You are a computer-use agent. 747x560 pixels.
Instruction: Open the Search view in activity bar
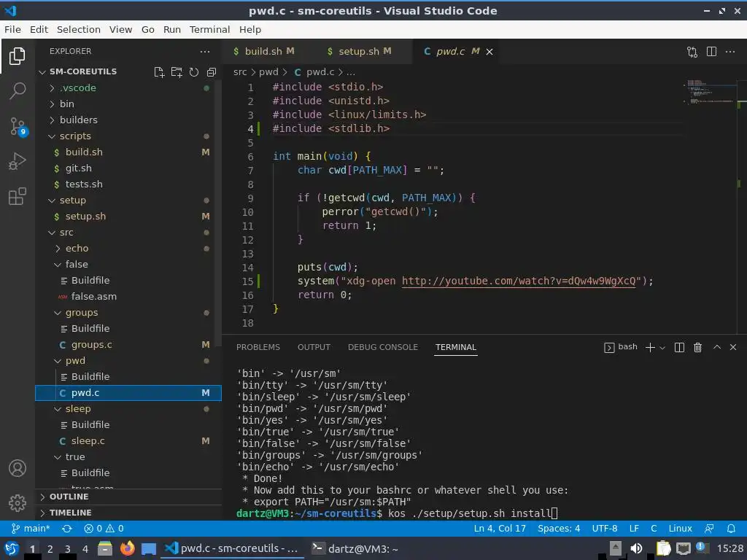pyautogui.click(x=18, y=90)
